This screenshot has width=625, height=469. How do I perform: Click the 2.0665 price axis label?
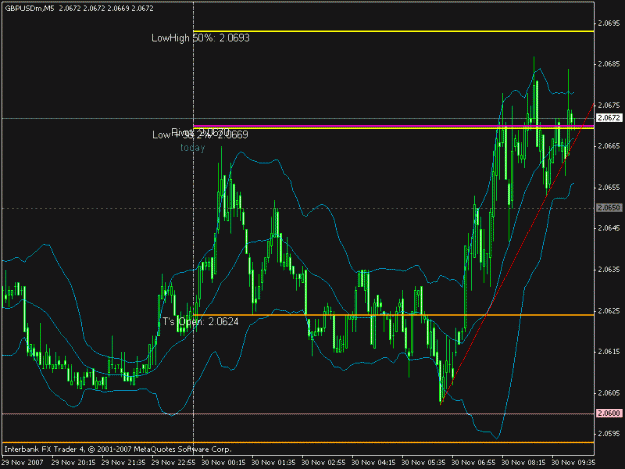click(609, 146)
